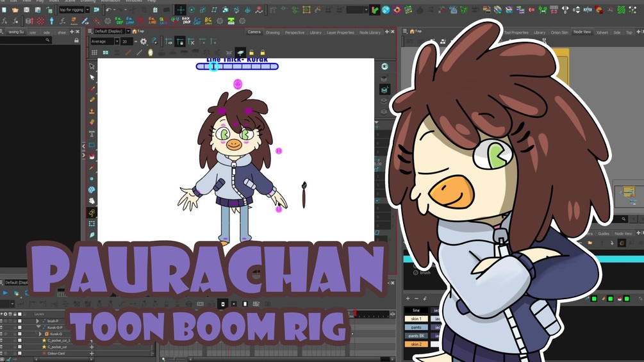Image resolution: width=644 pixels, height=362 pixels.
Task: Open the Camera view panel menu icon
Action: (90, 31)
